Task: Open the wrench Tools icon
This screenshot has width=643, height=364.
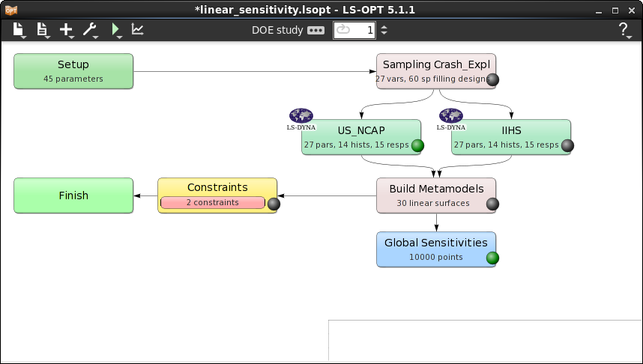Action: (89, 29)
